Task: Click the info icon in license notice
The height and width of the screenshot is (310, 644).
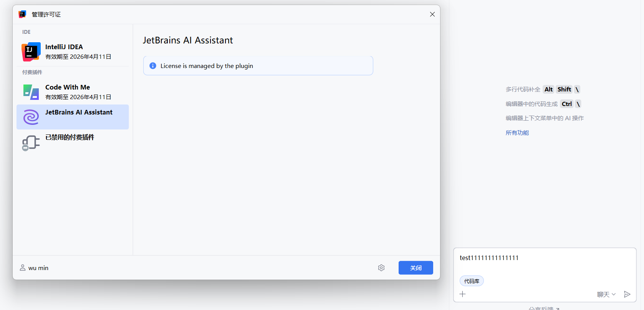Action: point(153,66)
